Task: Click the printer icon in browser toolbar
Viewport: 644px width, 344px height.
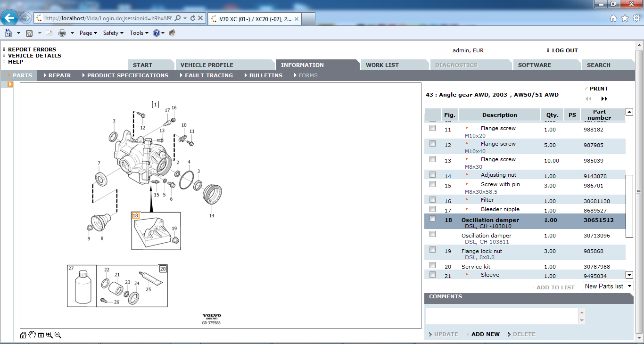Action: point(62,33)
